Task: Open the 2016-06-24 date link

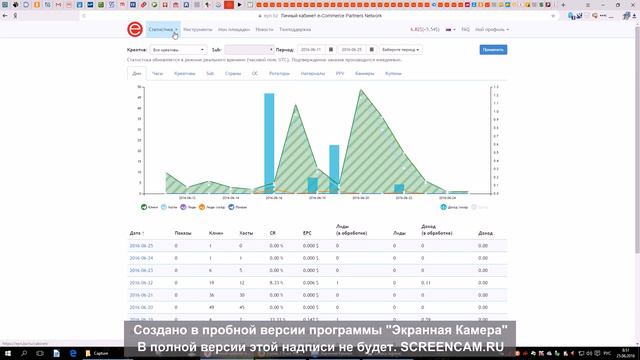Action: [x=141, y=258]
